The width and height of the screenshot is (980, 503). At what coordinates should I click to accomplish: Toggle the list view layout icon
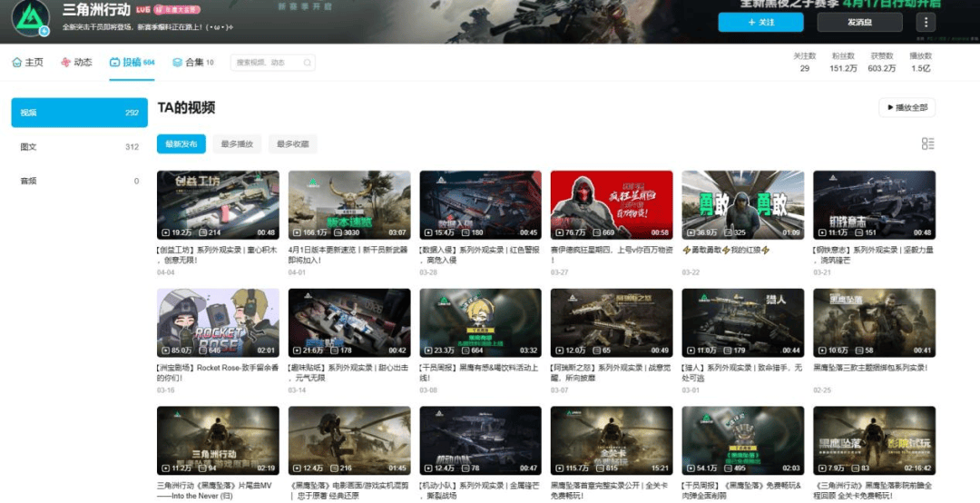[x=928, y=143]
